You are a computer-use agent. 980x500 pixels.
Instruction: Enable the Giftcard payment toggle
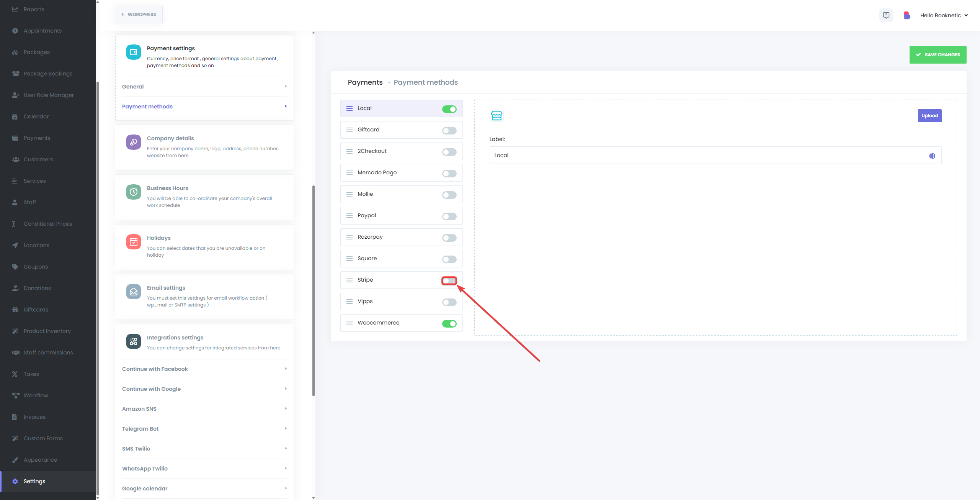[x=449, y=131]
